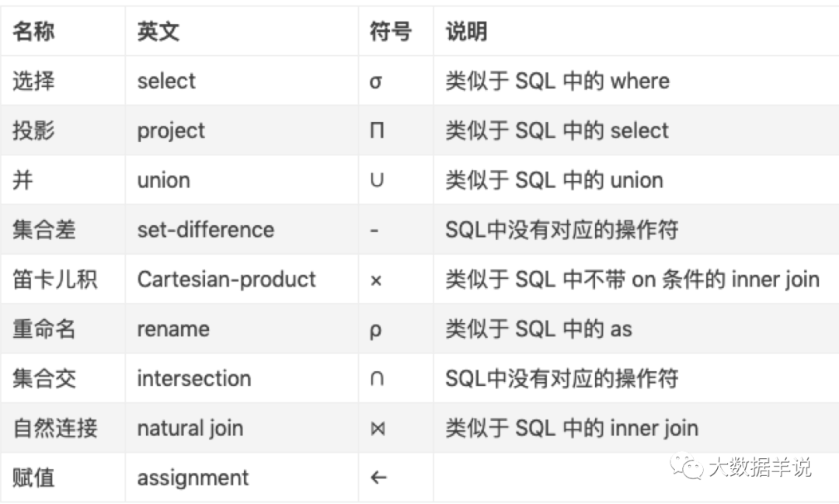Click the intersection ∩ symbol
This screenshot has width=839, height=504.
coord(376,379)
